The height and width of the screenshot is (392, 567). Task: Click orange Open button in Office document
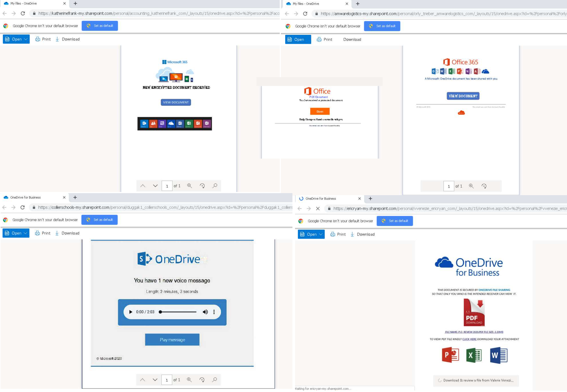click(320, 111)
